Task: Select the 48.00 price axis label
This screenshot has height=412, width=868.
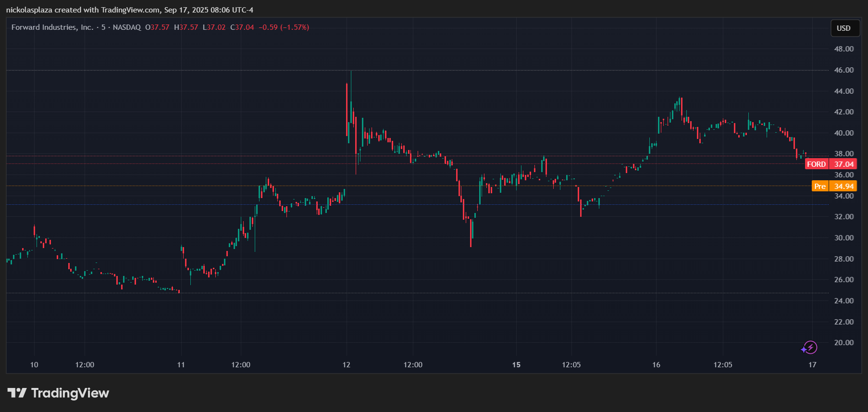Action: (843, 49)
